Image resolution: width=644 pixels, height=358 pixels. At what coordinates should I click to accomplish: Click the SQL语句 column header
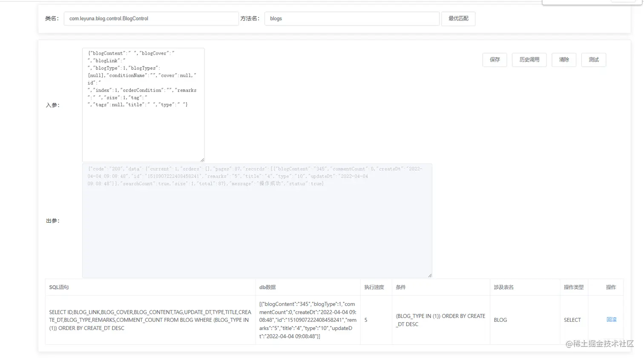150,287
